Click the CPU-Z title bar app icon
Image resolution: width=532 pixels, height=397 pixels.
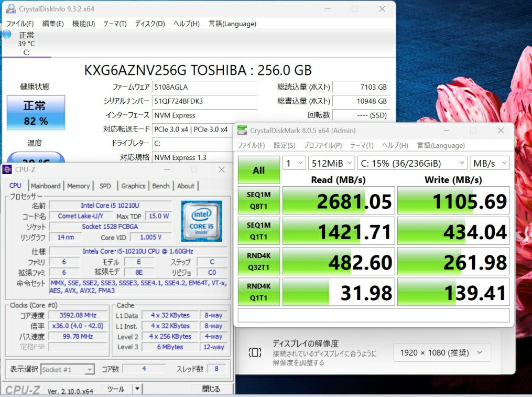pyautogui.click(x=7, y=169)
